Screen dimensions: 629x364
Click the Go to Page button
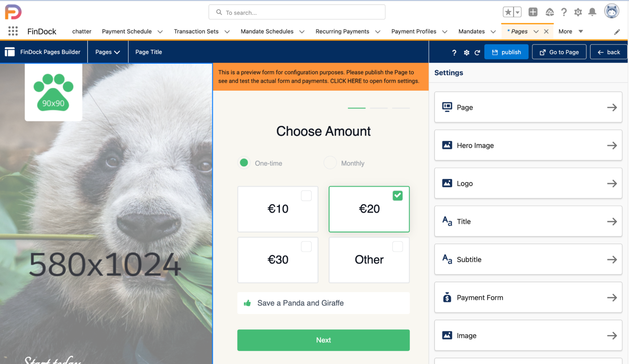pyautogui.click(x=559, y=52)
